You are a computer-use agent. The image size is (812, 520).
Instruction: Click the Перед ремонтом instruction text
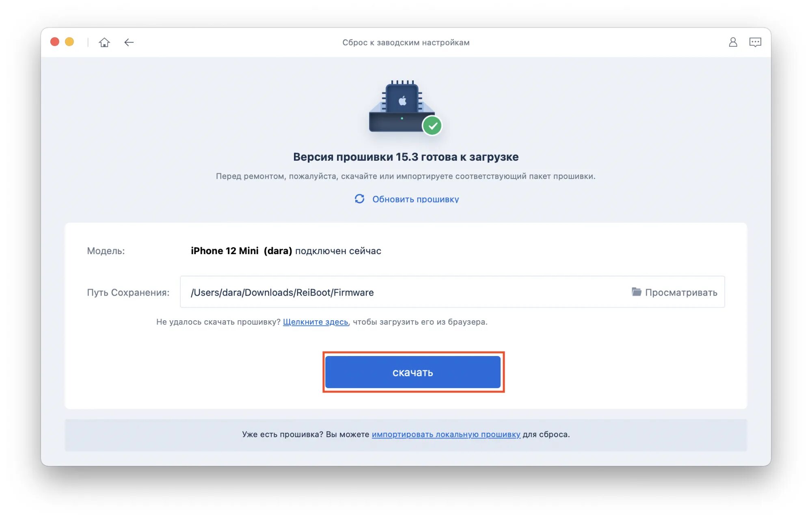pos(406,176)
